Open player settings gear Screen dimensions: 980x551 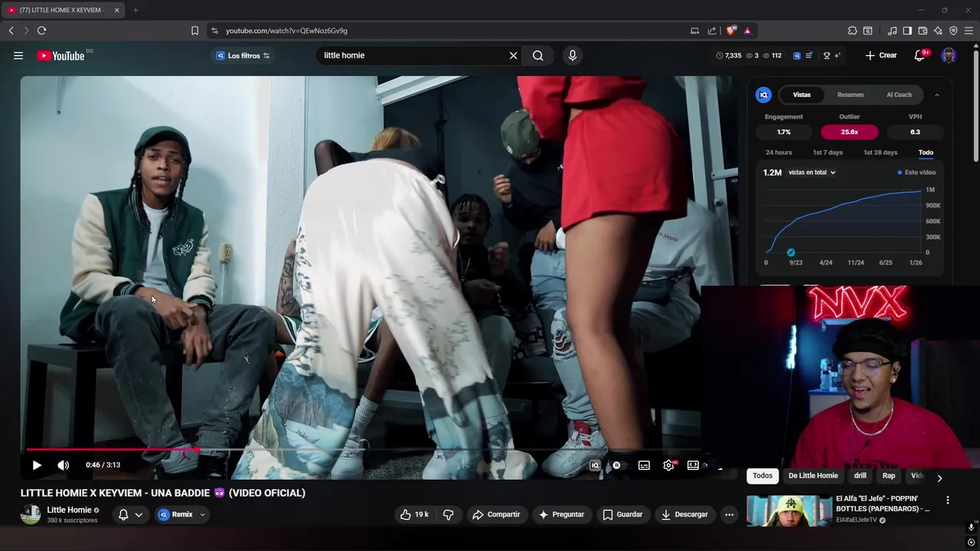pos(669,465)
